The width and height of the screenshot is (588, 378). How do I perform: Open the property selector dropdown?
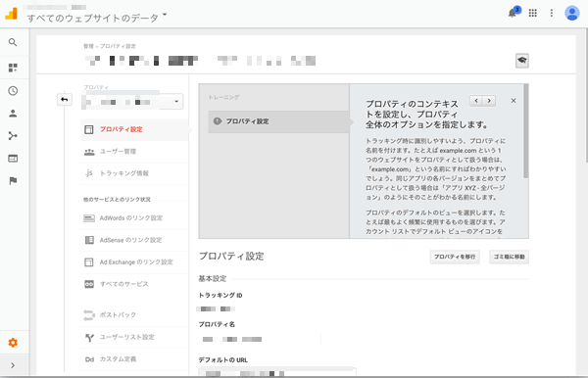coord(132,102)
